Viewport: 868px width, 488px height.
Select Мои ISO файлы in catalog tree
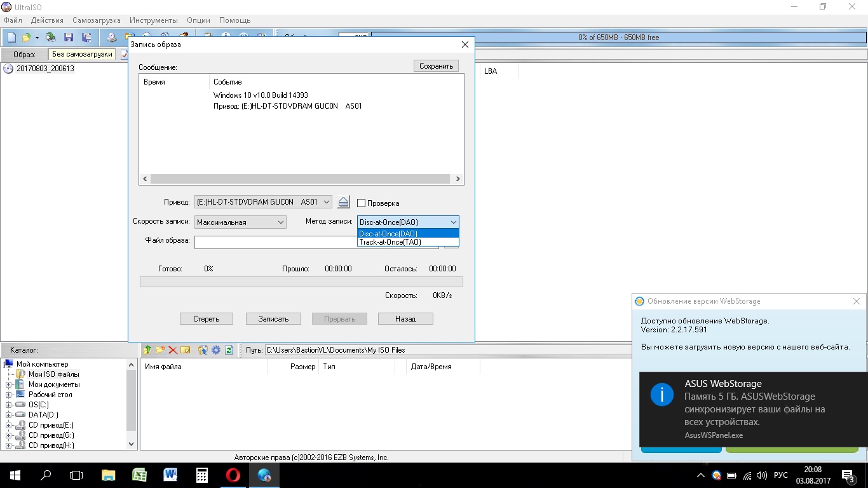53,374
